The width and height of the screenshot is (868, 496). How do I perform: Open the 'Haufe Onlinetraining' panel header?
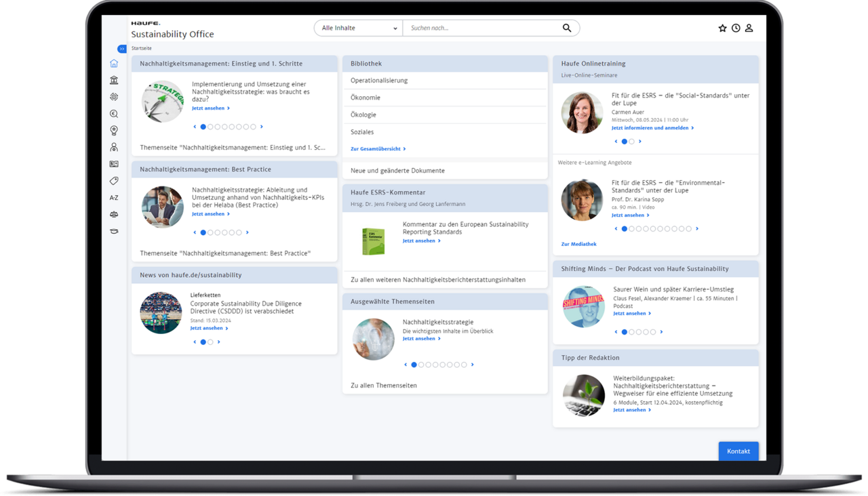[656, 69]
